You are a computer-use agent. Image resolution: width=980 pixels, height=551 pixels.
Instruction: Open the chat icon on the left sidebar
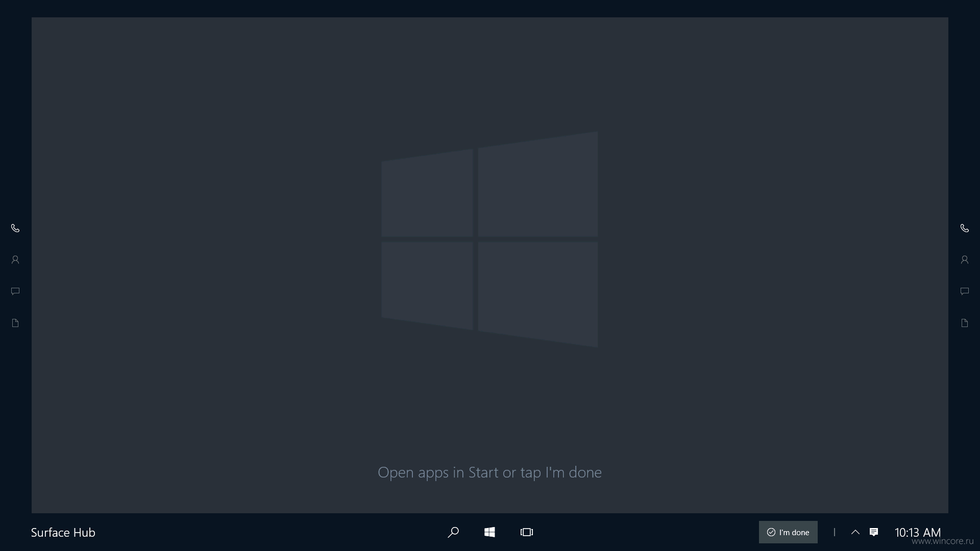[x=15, y=291]
